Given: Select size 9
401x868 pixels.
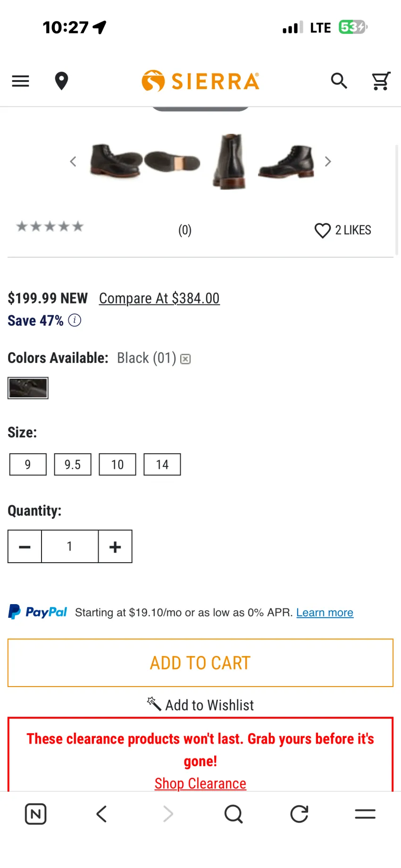Looking at the screenshot, I should tap(28, 465).
